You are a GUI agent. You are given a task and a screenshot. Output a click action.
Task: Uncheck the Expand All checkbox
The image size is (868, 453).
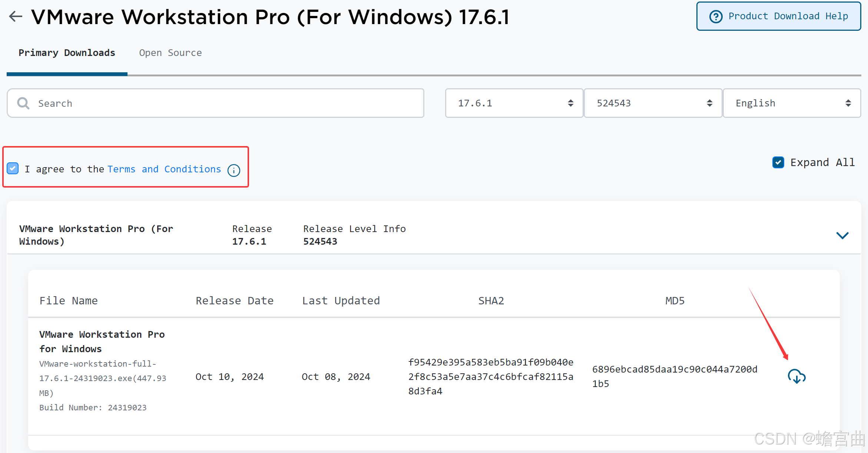click(x=778, y=162)
